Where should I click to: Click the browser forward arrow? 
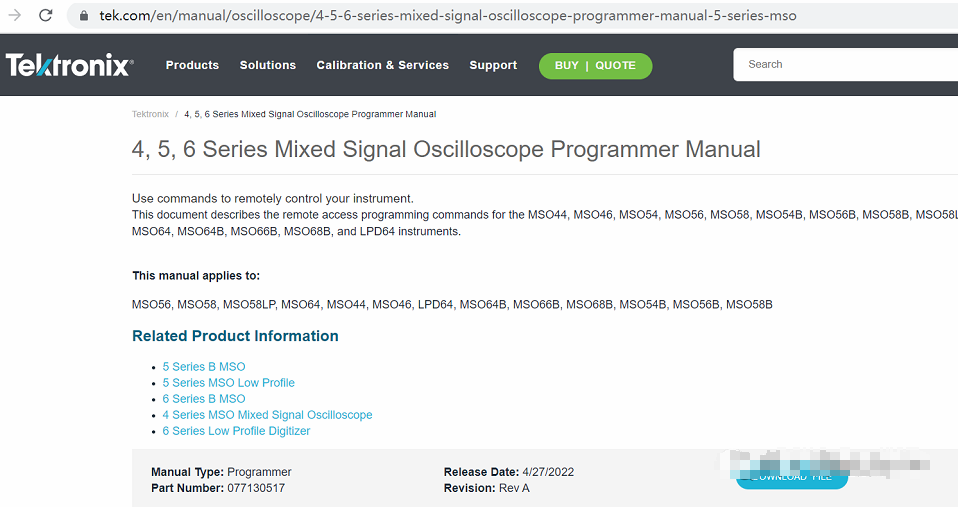tap(15, 16)
